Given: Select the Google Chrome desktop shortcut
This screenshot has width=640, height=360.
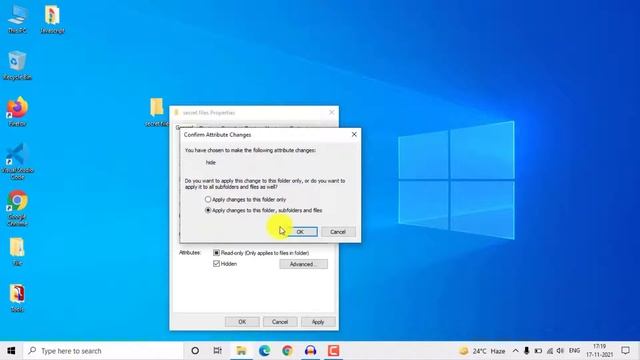Looking at the screenshot, I should pyautogui.click(x=17, y=208).
